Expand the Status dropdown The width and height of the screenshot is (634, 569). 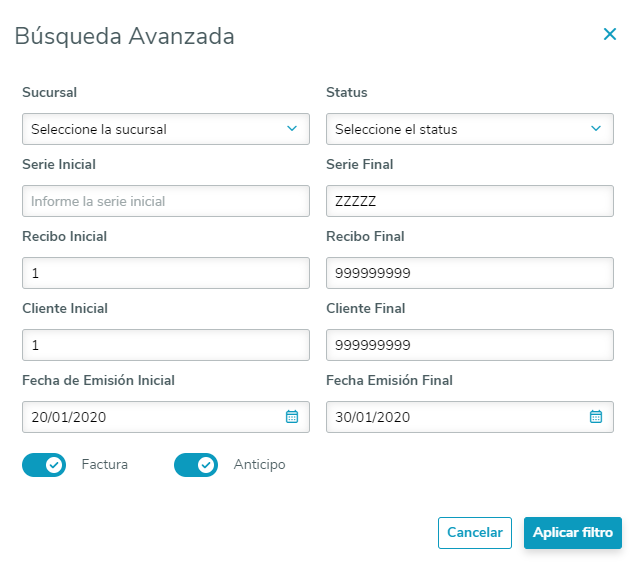[x=470, y=129]
